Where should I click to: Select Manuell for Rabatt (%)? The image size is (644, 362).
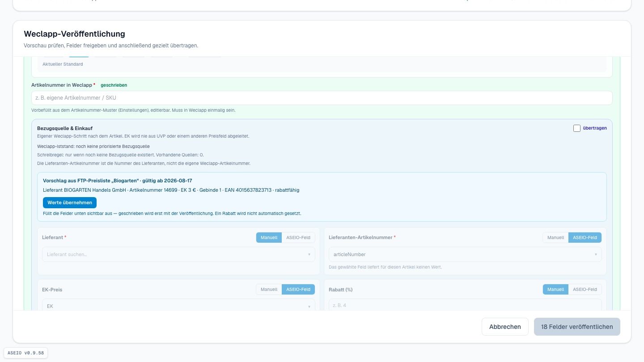click(555, 290)
